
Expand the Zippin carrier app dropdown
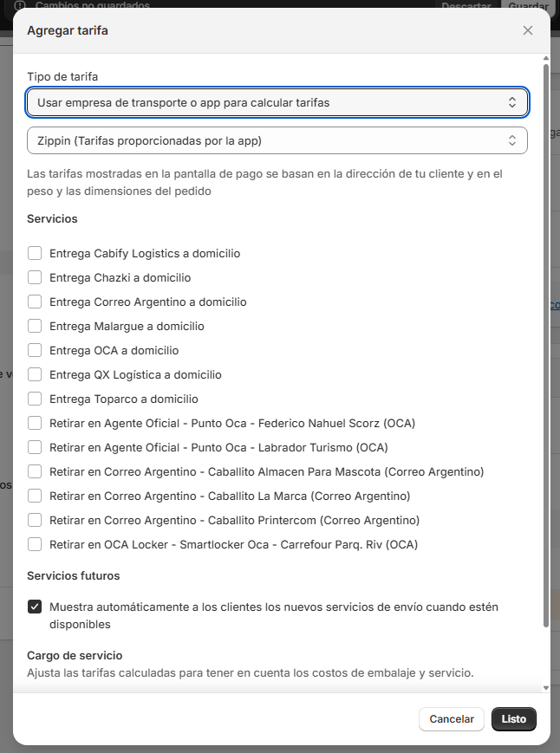(x=277, y=140)
